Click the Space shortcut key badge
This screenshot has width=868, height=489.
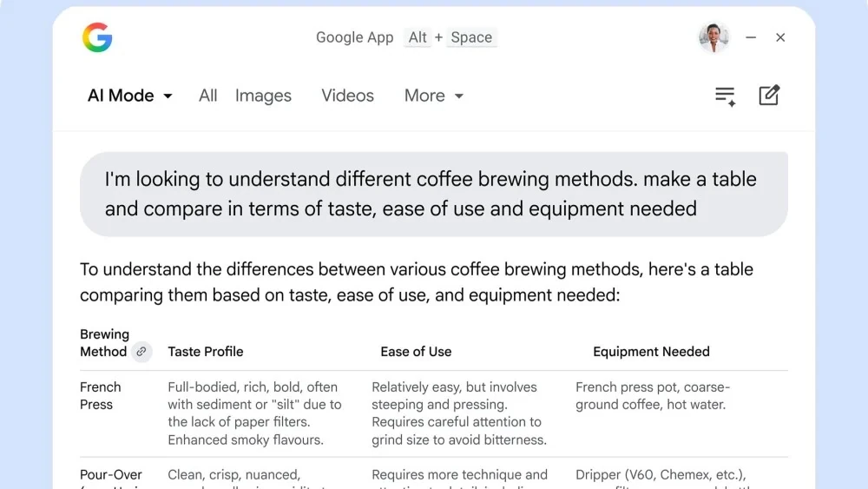[x=471, y=37]
